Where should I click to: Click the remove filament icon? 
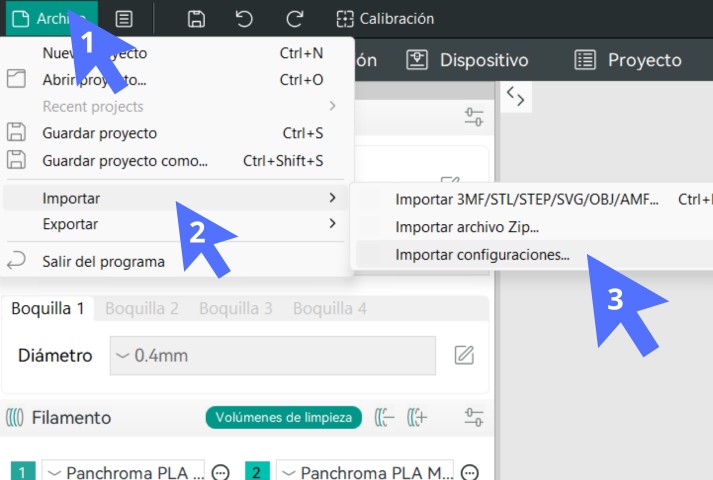pos(385,417)
